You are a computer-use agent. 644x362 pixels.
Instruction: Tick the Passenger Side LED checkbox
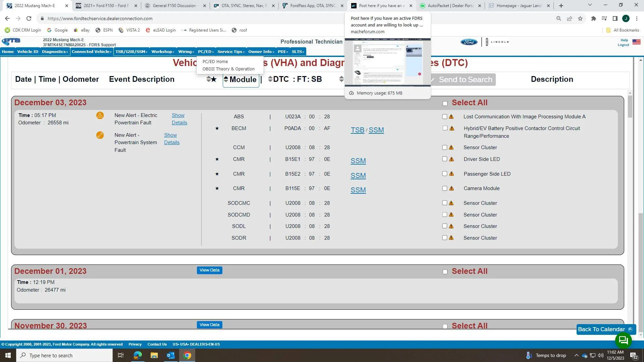[444, 174]
